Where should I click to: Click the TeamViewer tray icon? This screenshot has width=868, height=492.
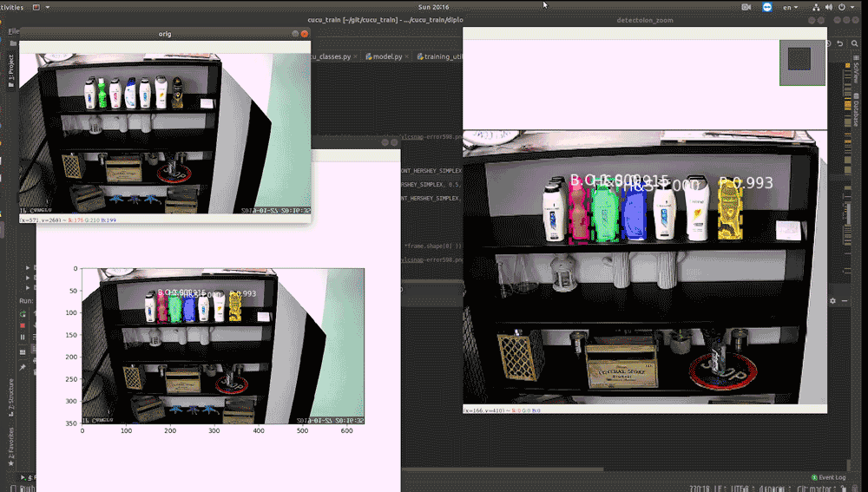[x=767, y=7]
